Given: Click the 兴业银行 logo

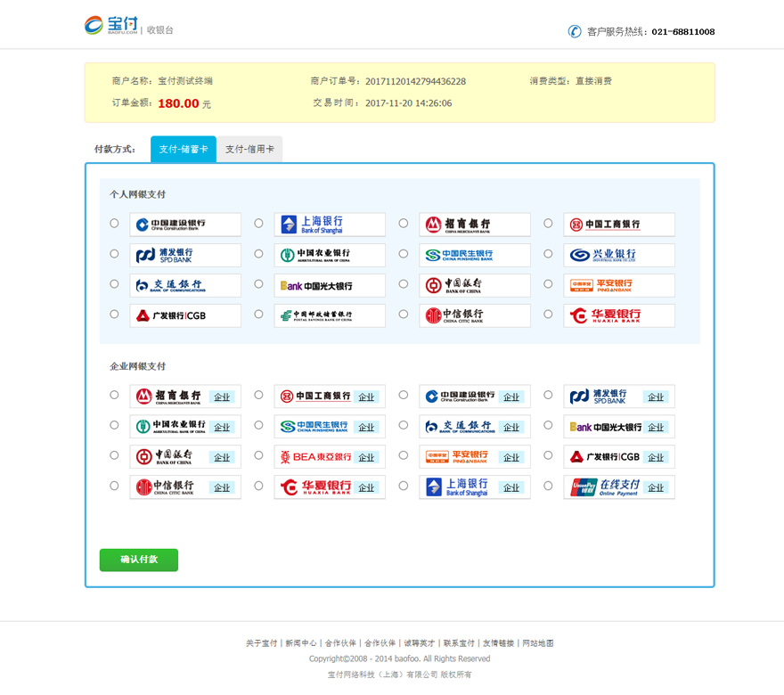Looking at the screenshot, I should tap(619, 255).
